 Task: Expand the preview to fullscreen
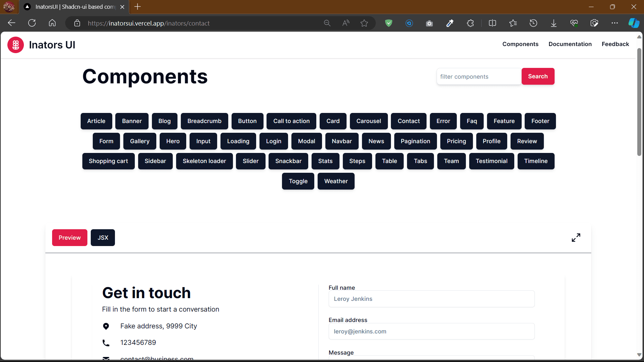coord(576,238)
